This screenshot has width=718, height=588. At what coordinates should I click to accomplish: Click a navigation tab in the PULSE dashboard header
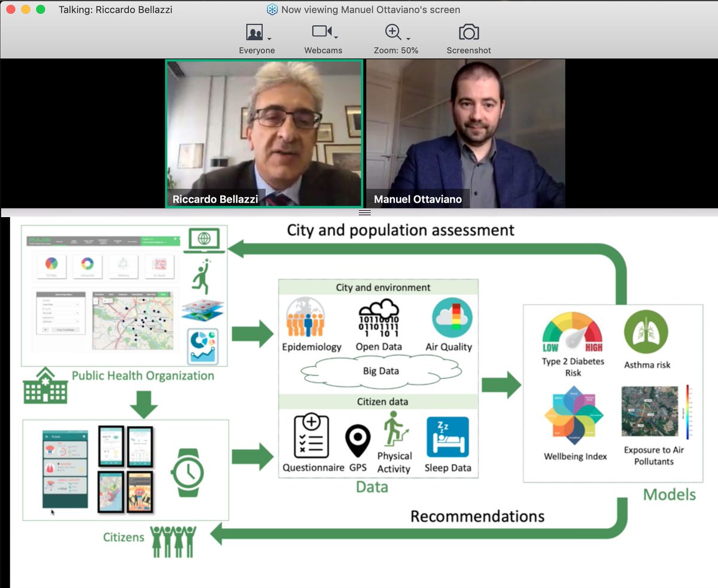(60, 240)
